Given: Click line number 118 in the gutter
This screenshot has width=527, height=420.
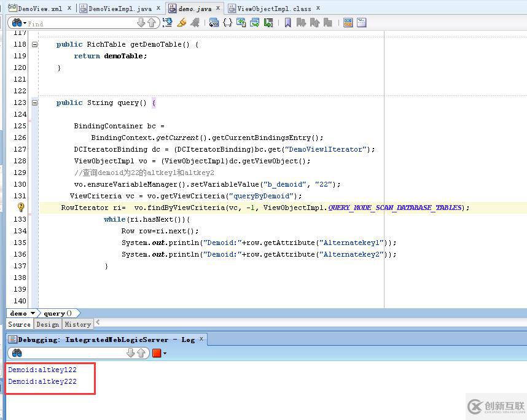Looking at the screenshot, I should (20, 44).
